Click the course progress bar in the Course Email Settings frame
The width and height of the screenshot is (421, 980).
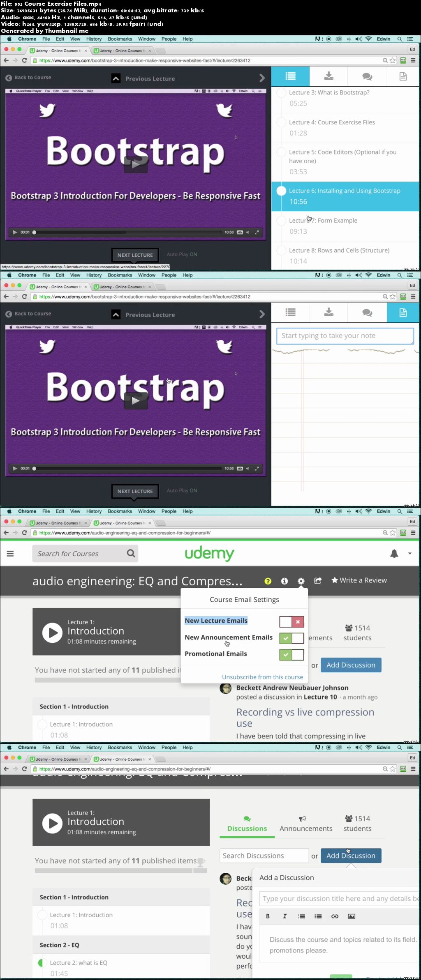[x=108, y=680]
